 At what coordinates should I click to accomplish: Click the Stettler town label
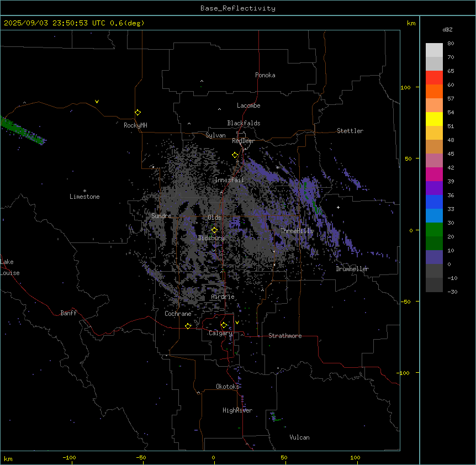(350, 131)
